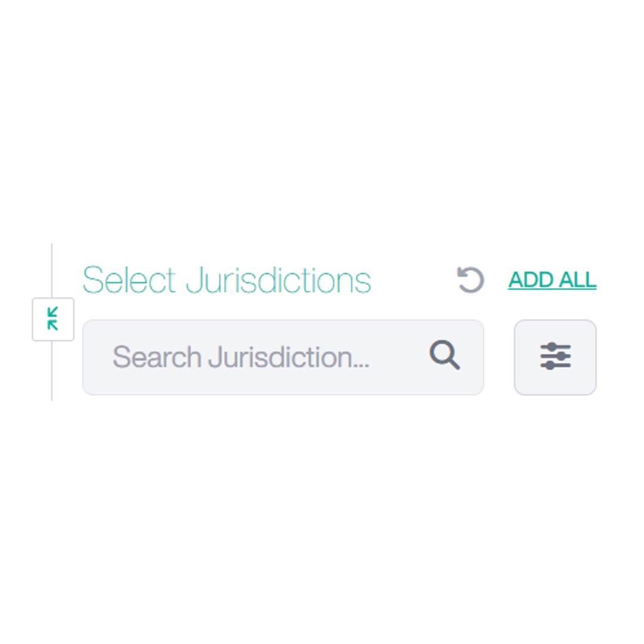Image resolution: width=644 pixels, height=644 pixels.
Task: Submit search using the magnifier icon
Action: (445, 356)
